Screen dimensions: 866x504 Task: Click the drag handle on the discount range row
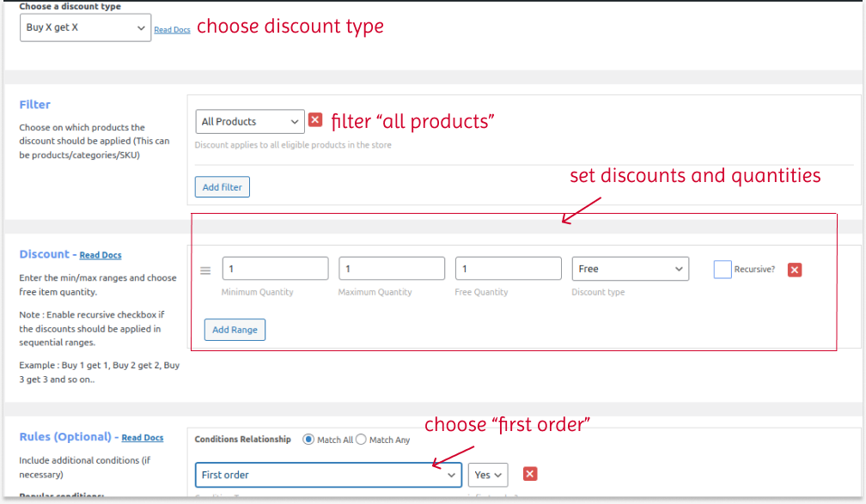(x=205, y=269)
